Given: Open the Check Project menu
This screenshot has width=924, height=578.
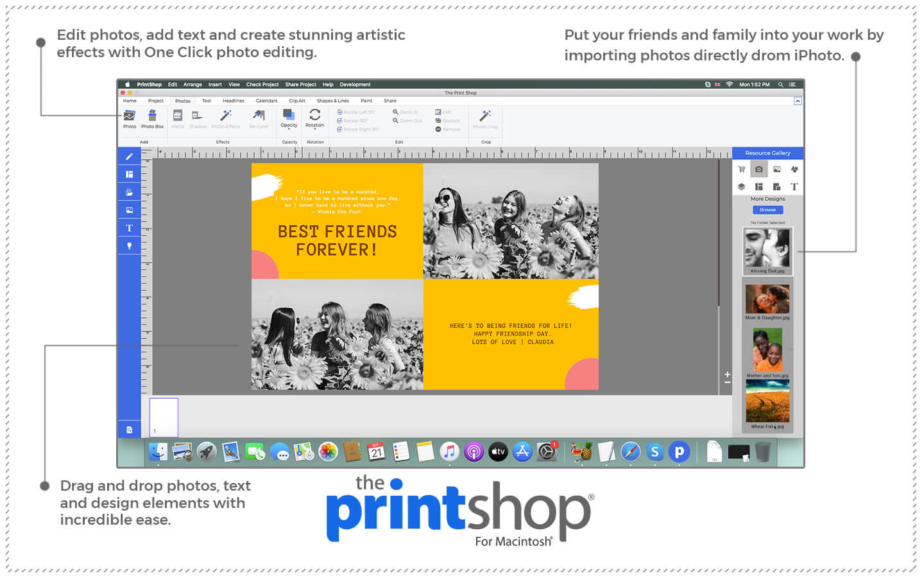Looking at the screenshot, I should (x=262, y=84).
